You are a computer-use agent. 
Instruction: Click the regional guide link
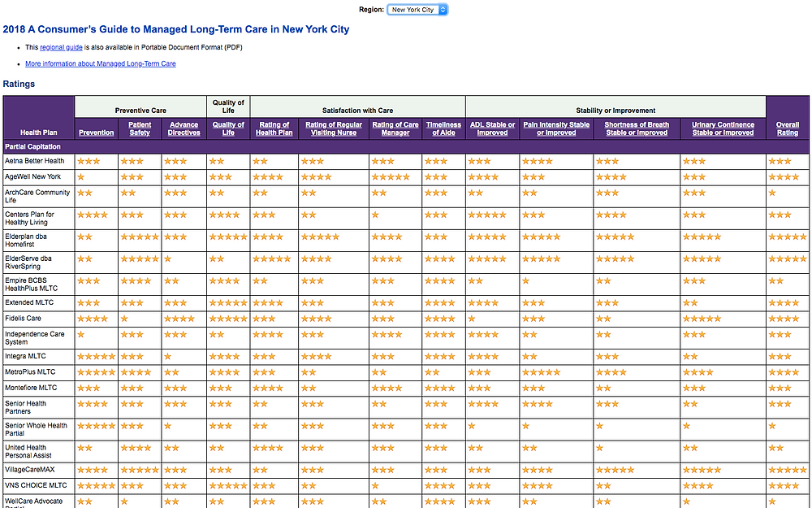(x=61, y=47)
